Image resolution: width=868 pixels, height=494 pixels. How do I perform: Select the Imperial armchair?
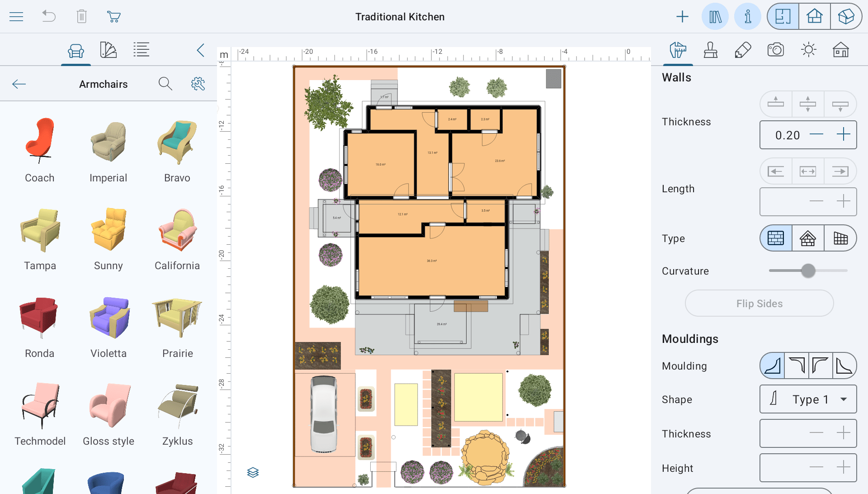pyautogui.click(x=108, y=151)
